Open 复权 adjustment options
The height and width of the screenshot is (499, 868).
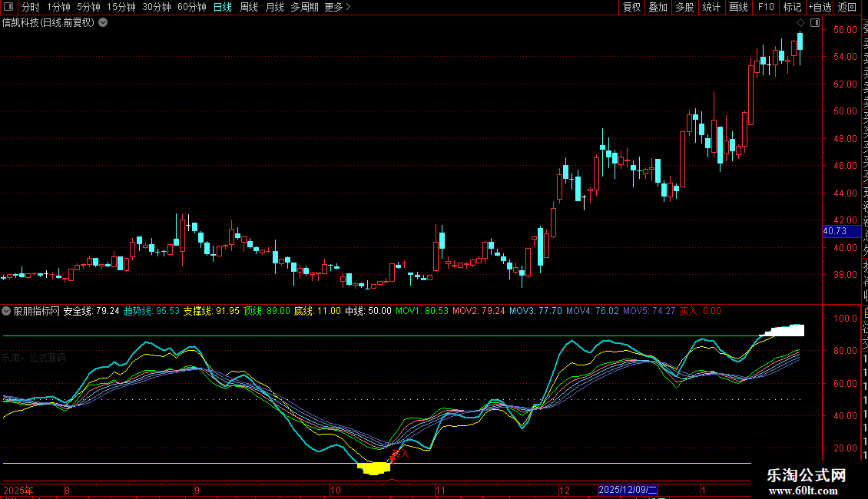tap(631, 7)
